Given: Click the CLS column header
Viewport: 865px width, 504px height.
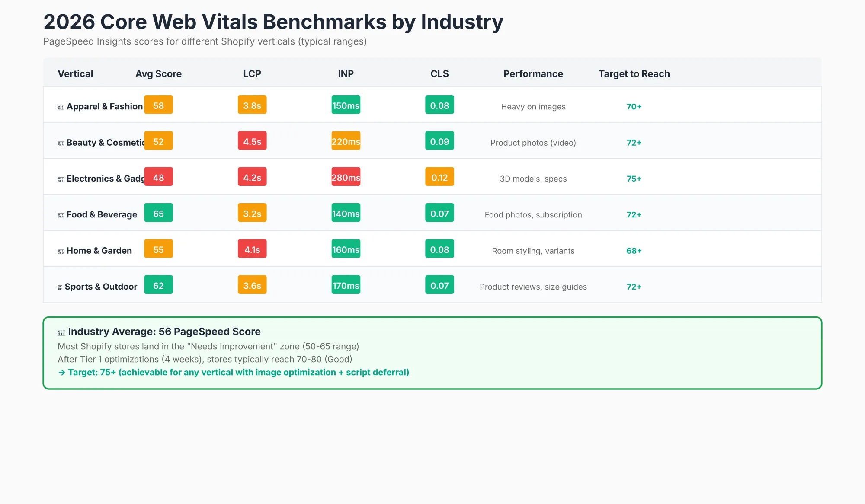Looking at the screenshot, I should (439, 74).
